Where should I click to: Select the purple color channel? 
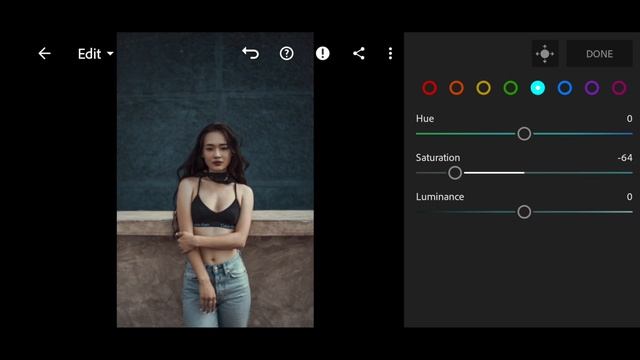[x=592, y=88]
